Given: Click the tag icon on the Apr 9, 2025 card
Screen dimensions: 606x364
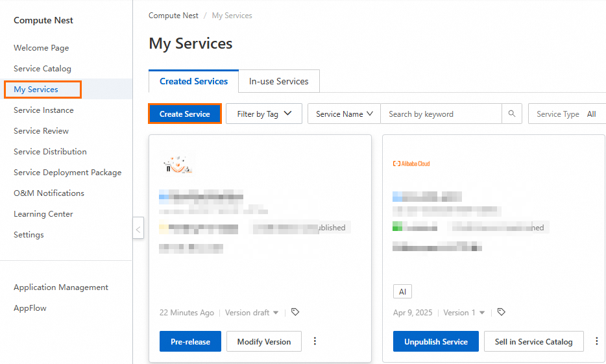Looking at the screenshot, I should tap(502, 312).
